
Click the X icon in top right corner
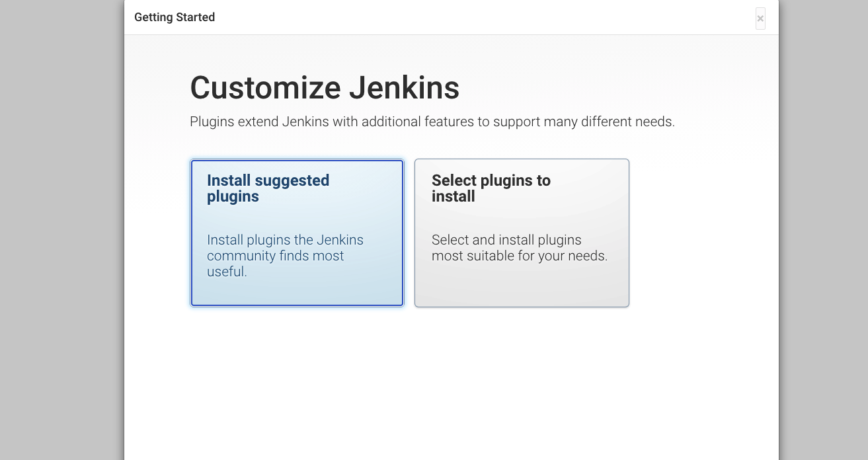tap(760, 19)
